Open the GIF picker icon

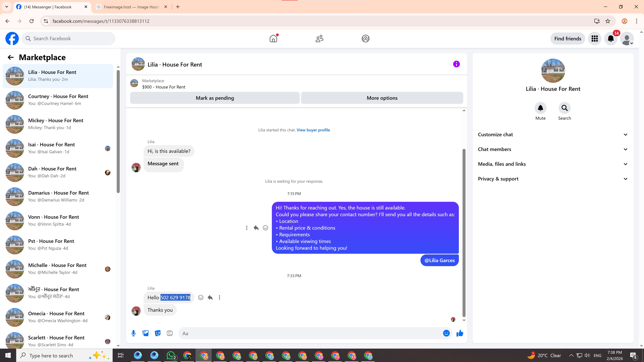pos(170,333)
